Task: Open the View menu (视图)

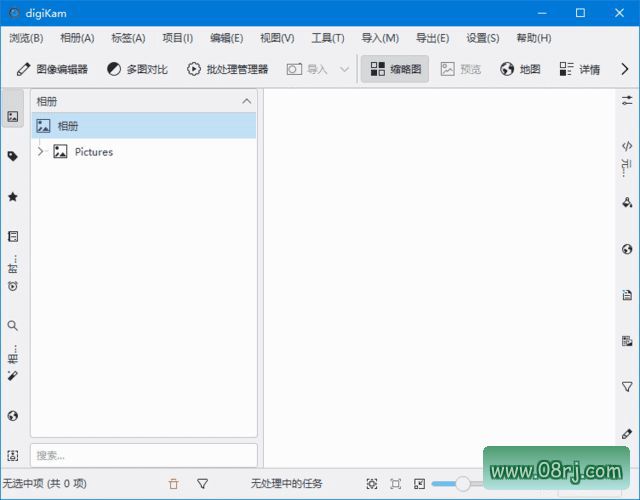Action: (277, 38)
